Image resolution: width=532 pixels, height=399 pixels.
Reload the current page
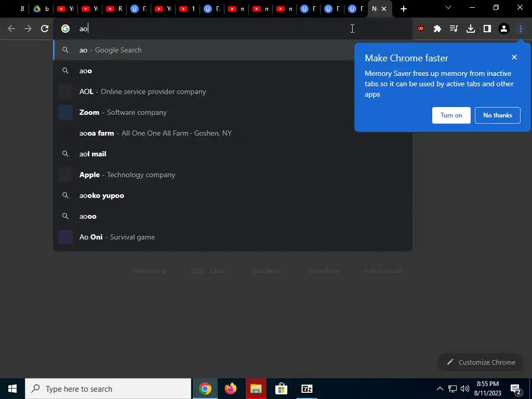pos(45,29)
